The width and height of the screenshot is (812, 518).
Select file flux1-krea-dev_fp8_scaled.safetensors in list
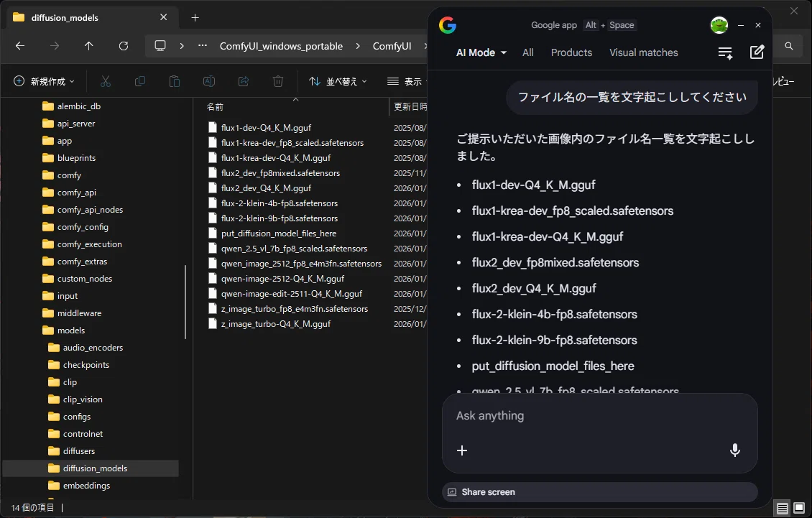pyautogui.click(x=292, y=142)
